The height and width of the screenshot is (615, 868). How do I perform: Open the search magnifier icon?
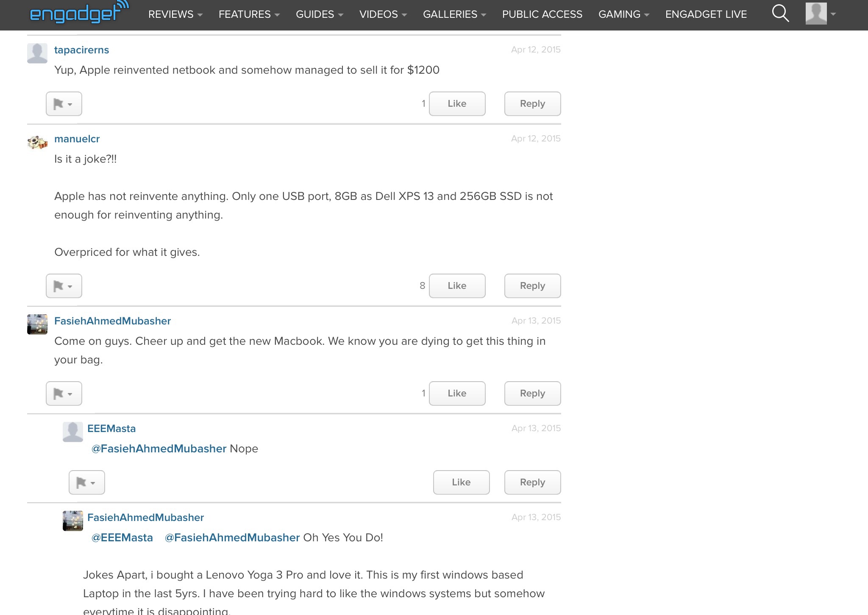pyautogui.click(x=780, y=14)
